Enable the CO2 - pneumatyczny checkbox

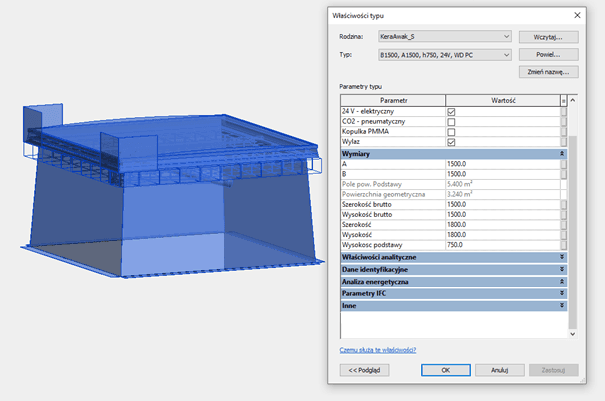click(x=451, y=122)
